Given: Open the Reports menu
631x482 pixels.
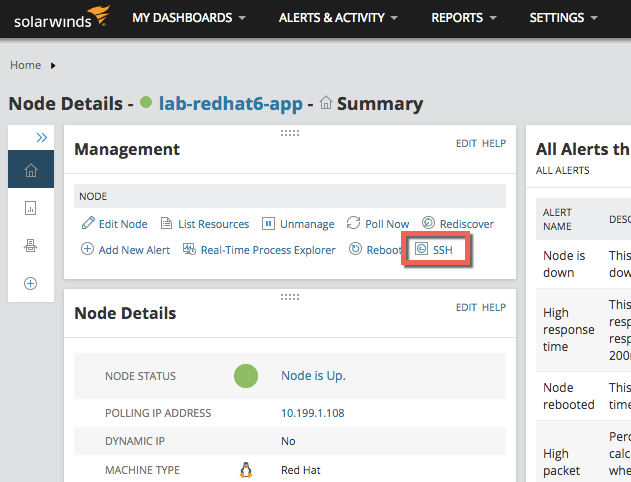Looking at the screenshot, I should [464, 18].
